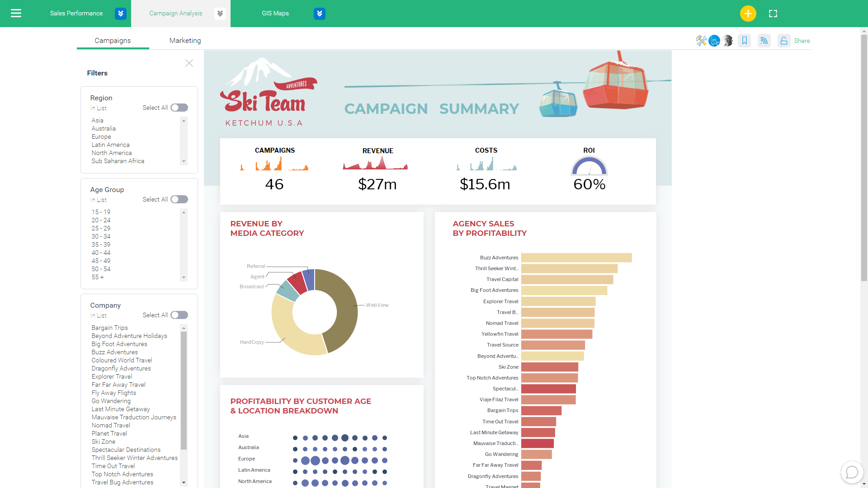
Task: Expand the Campaign Analysis tab dropdown
Action: click(x=220, y=14)
